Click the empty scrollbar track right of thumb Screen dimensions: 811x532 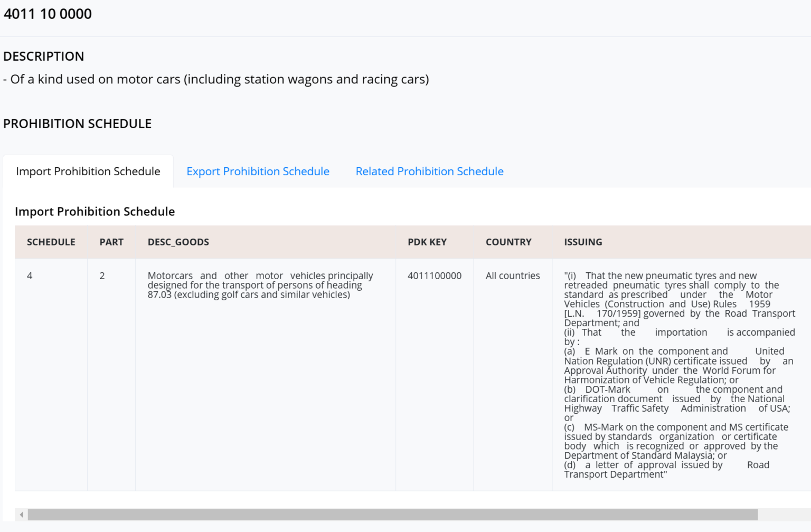click(784, 515)
